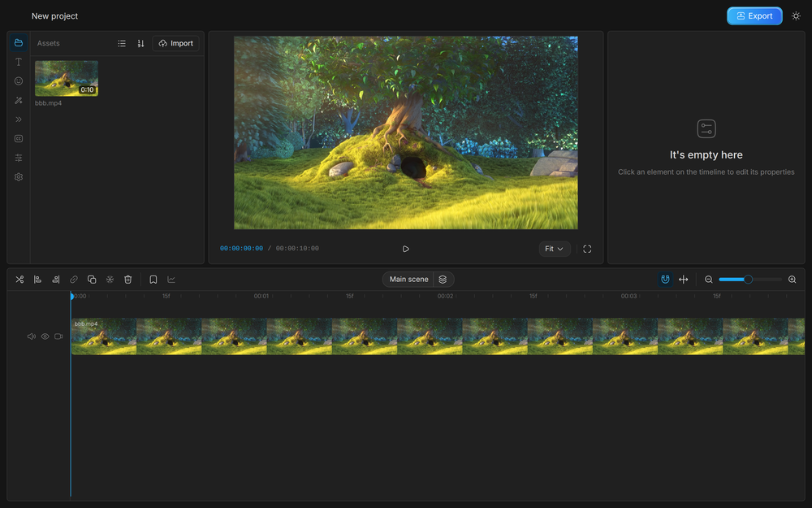Click the Main scene button
812x508 pixels.
(408, 280)
